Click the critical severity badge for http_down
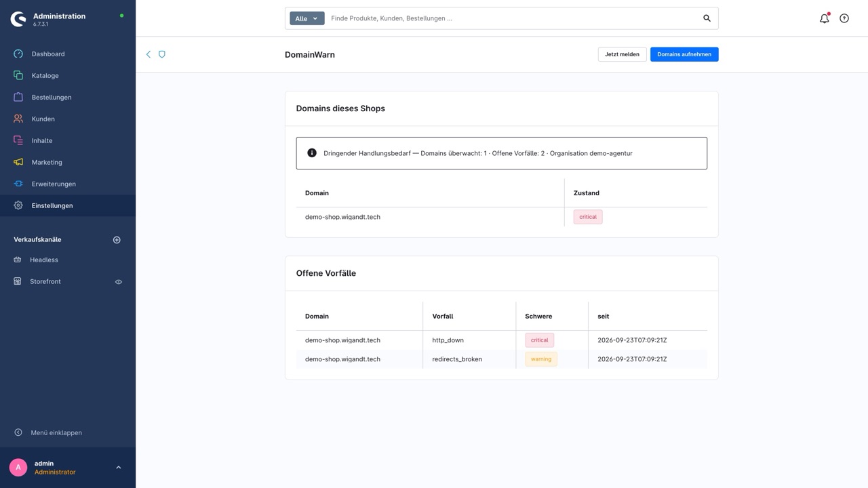 [539, 340]
